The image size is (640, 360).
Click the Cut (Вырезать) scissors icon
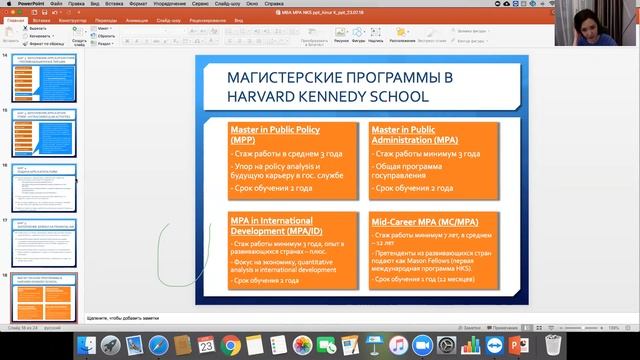(x=25, y=28)
